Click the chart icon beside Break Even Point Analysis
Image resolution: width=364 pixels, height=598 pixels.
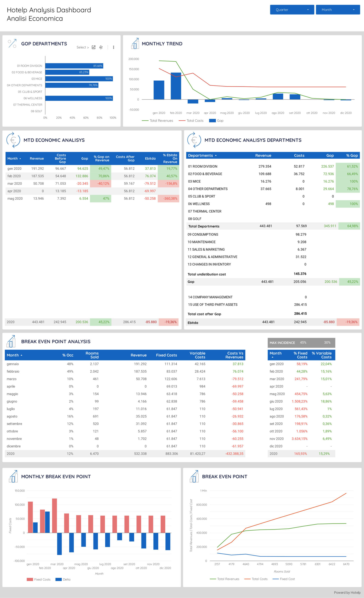coord(11,341)
